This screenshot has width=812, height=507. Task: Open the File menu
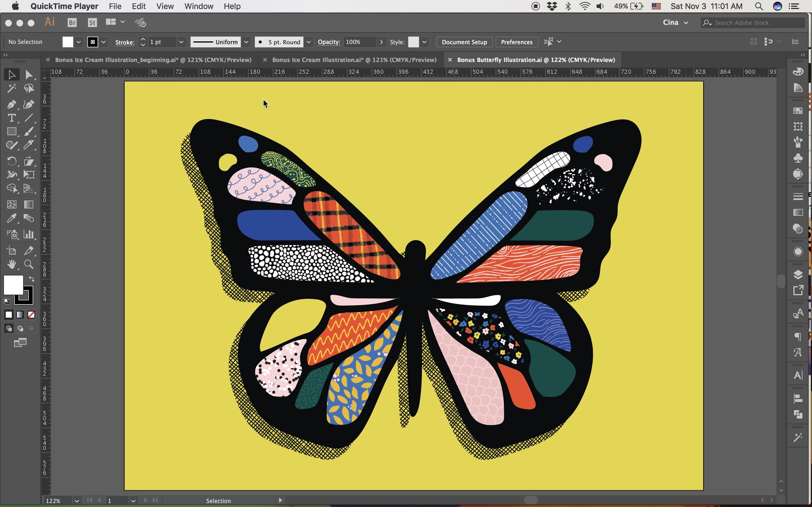tap(114, 6)
